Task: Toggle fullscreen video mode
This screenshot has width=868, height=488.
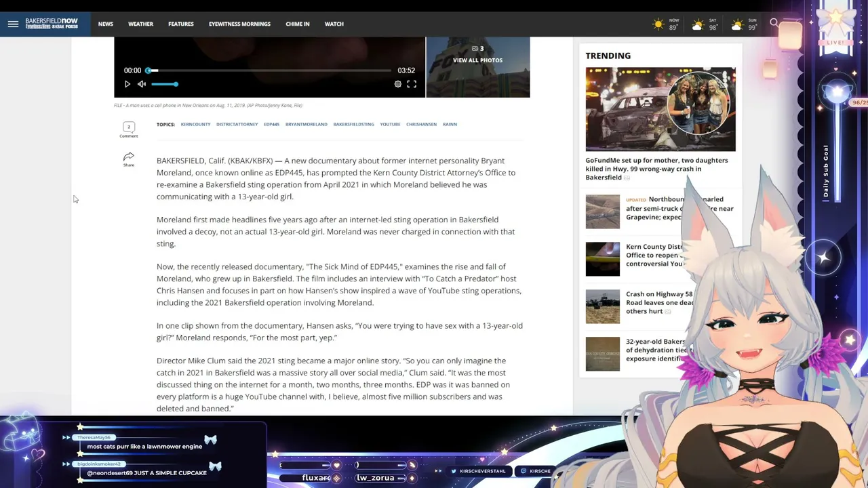Action: point(412,84)
